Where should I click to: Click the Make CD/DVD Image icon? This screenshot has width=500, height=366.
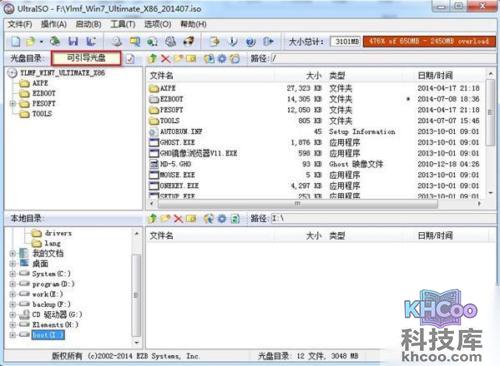click(116, 42)
